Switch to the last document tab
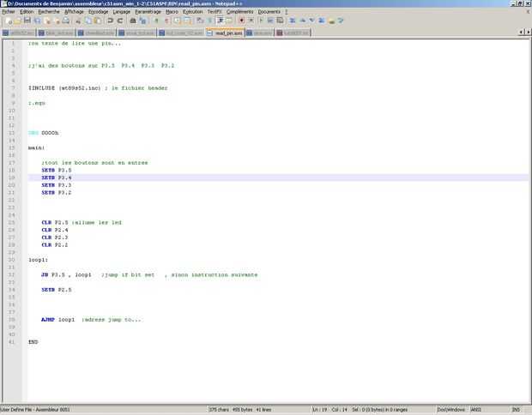 pyautogui.click(x=293, y=33)
